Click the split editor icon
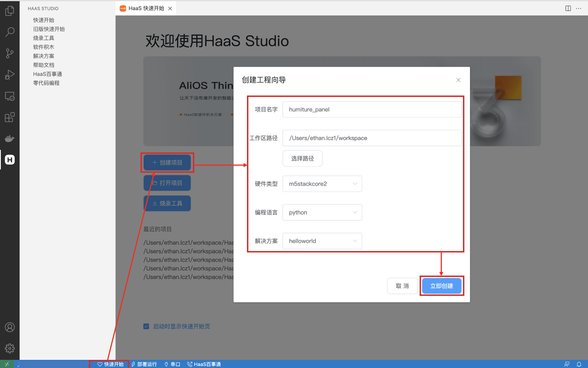Viewport: 588px width, 368px height. pos(568,8)
